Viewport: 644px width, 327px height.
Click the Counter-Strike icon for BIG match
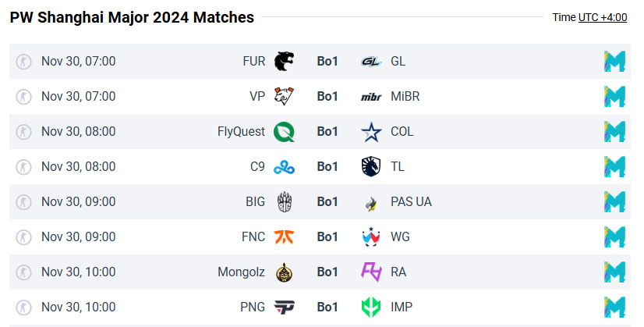pos(24,201)
